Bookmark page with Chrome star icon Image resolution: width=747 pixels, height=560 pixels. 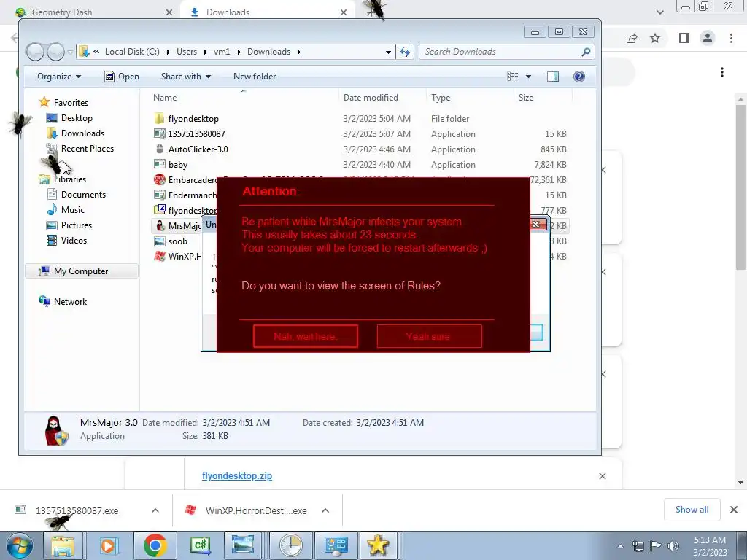tap(655, 38)
